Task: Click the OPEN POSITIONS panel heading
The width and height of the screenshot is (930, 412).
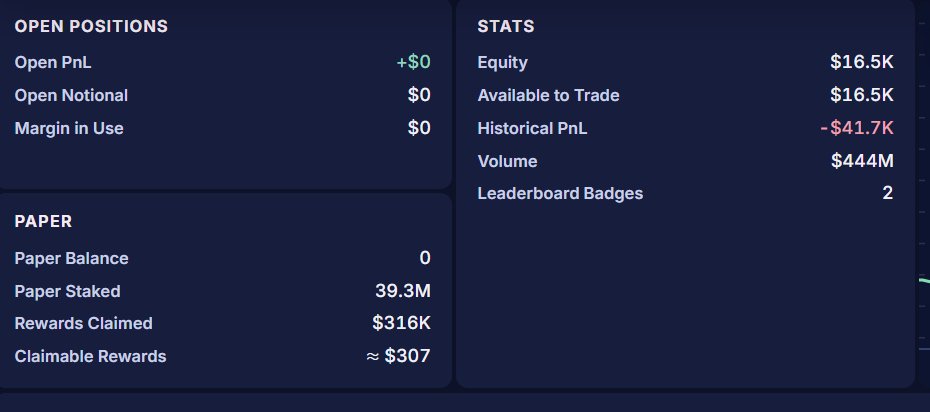Action: tap(91, 27)
